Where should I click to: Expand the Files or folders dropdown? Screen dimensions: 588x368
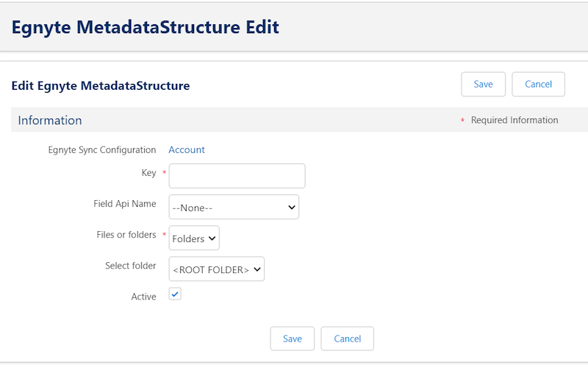[194, 238]
